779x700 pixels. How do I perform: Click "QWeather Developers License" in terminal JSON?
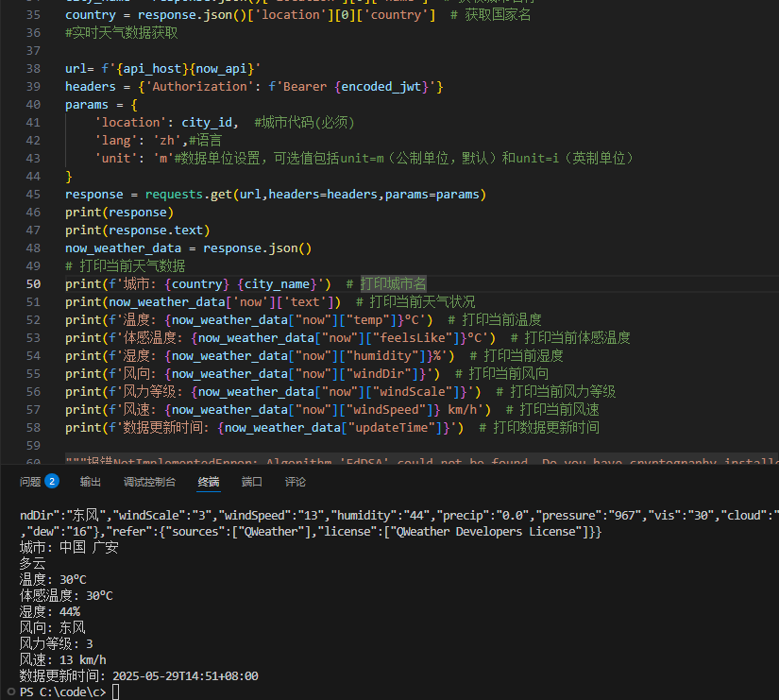coord(485,532)
